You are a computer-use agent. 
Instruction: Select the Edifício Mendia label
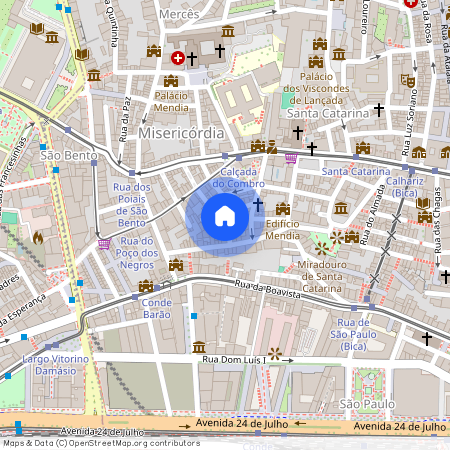point(282,230)
